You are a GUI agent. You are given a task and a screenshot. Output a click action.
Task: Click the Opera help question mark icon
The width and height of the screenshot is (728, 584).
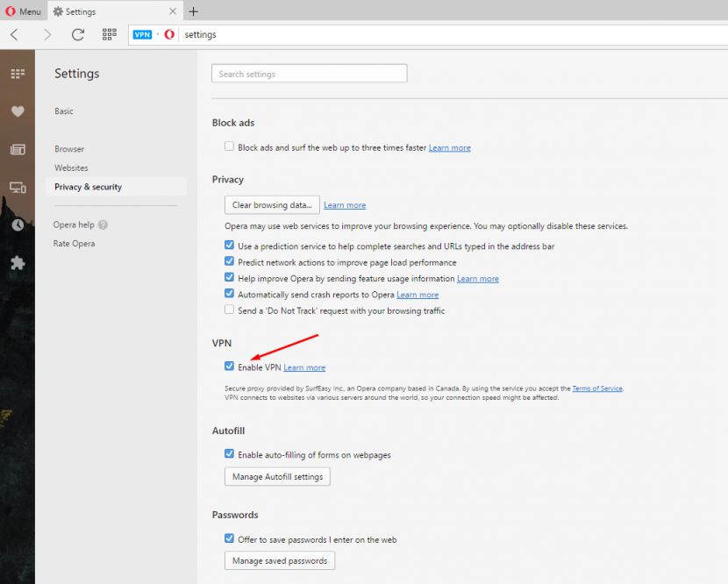pyautogui.click(x=103, y=224)
